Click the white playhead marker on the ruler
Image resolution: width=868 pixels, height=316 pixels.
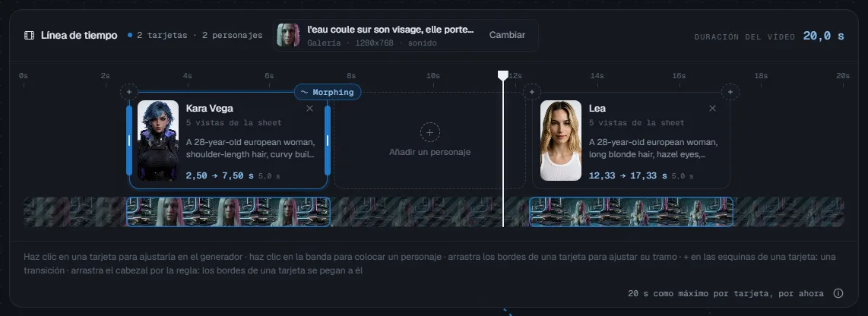[502, 76]
